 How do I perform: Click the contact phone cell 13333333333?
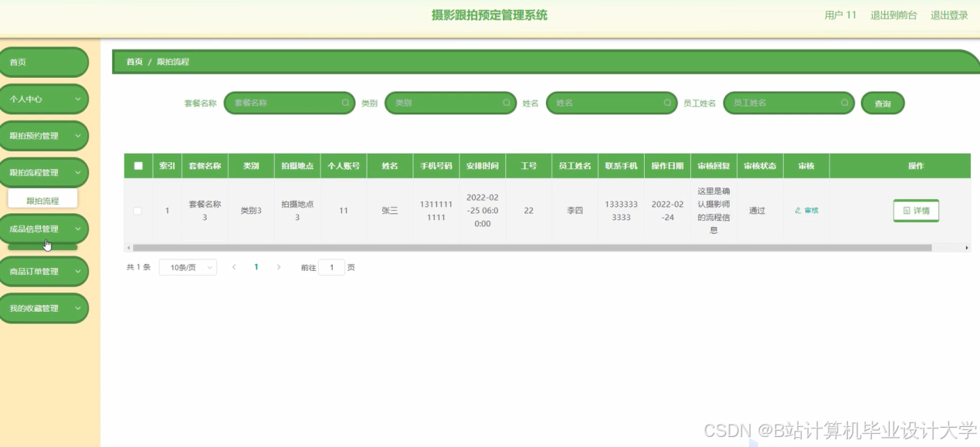(x=621, y=211)
